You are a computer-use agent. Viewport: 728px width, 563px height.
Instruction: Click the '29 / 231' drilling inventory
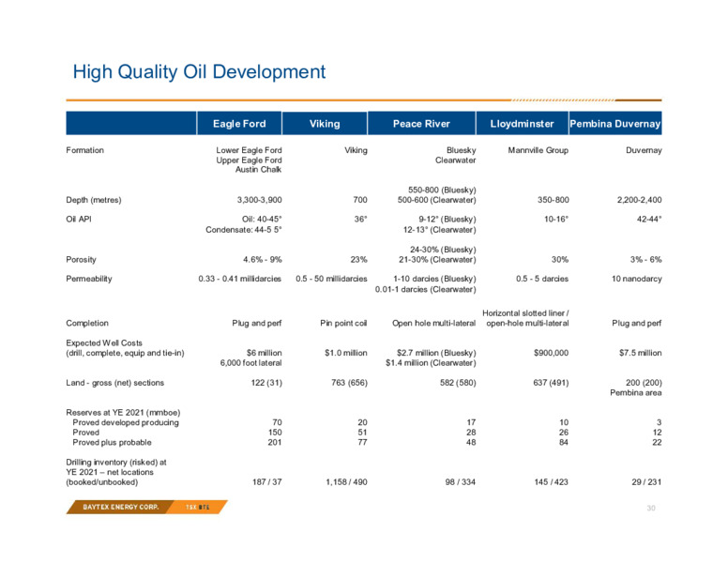tap(646, 482)
